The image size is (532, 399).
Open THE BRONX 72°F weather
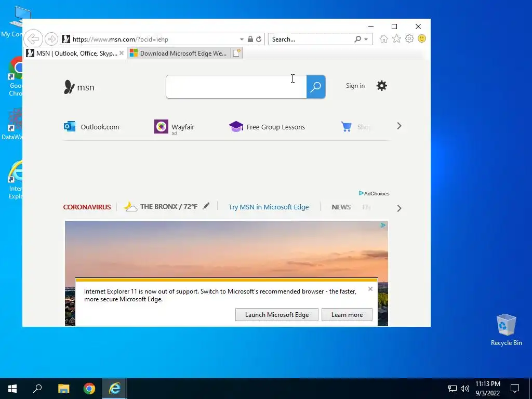(161, 207)
